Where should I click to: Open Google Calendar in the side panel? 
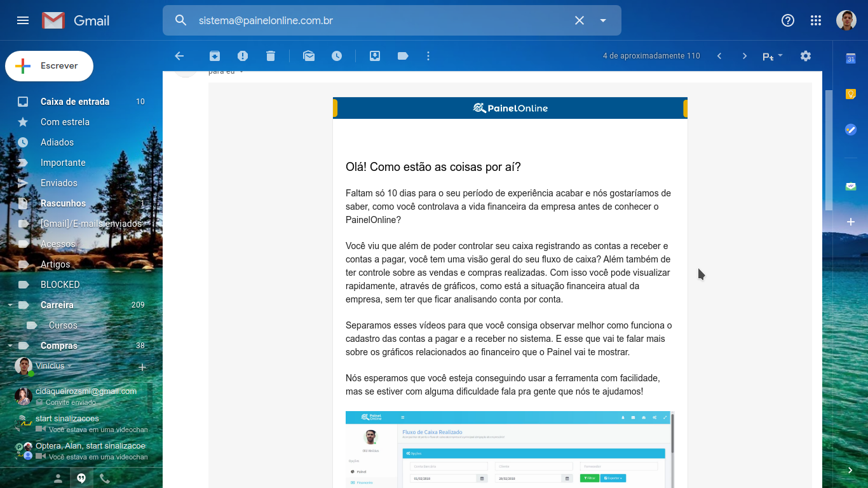point(851,58)
